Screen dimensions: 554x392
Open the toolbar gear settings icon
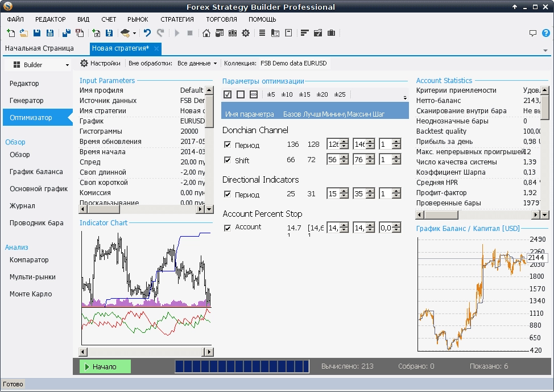click(246, 33)
